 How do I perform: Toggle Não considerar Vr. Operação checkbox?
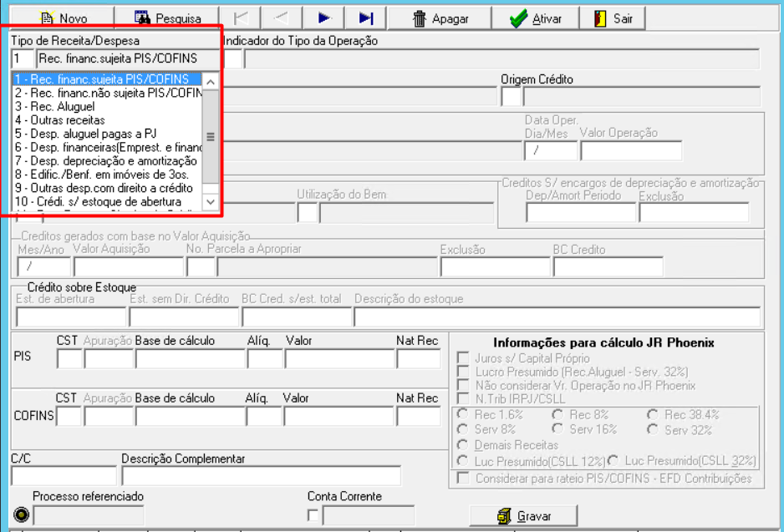[463, 385]
